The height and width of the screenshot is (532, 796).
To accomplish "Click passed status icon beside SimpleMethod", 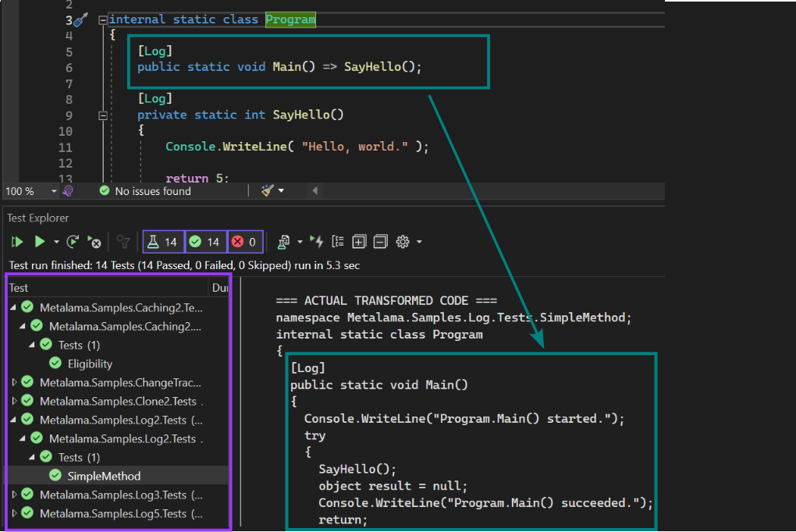I will (55, 476).
